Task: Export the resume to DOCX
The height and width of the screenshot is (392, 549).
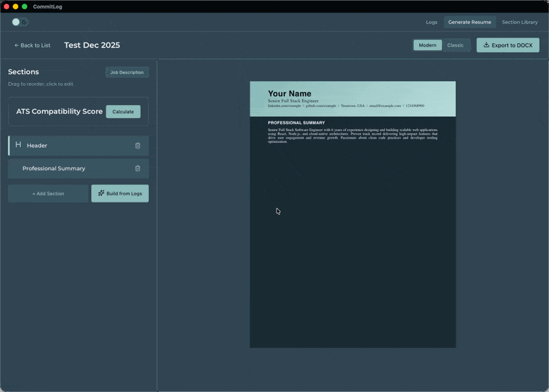Action: [507, 45]
